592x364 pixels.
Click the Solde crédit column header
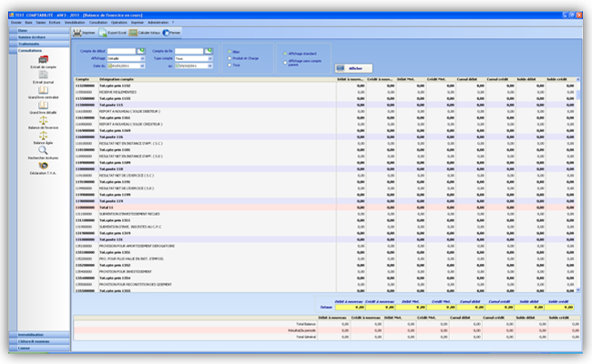click(560, 79)
